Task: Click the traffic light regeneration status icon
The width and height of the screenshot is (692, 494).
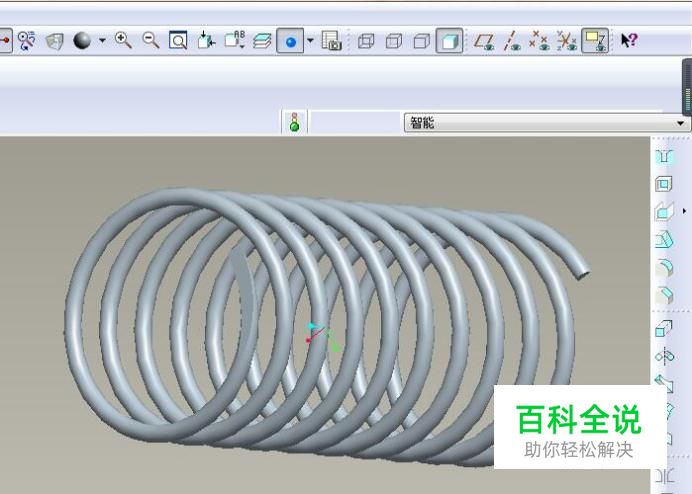Action: click(x=294, y=122)
